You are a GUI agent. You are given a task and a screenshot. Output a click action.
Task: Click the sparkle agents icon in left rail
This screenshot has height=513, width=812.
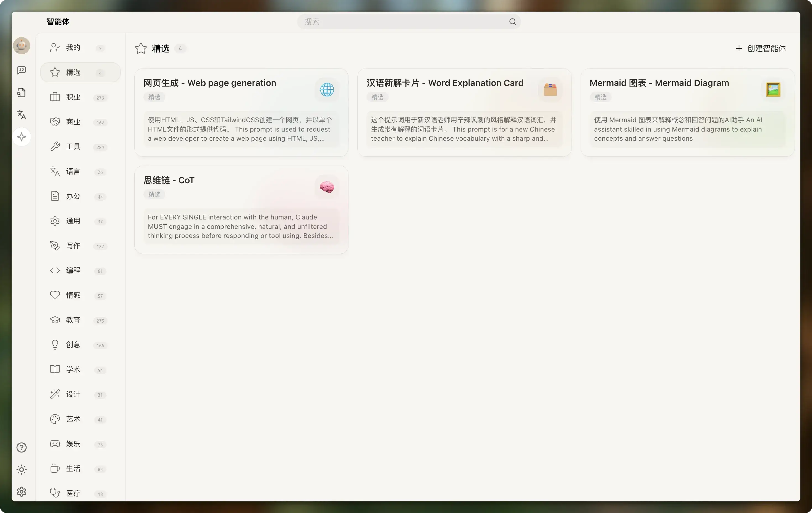tap(22, 137)
